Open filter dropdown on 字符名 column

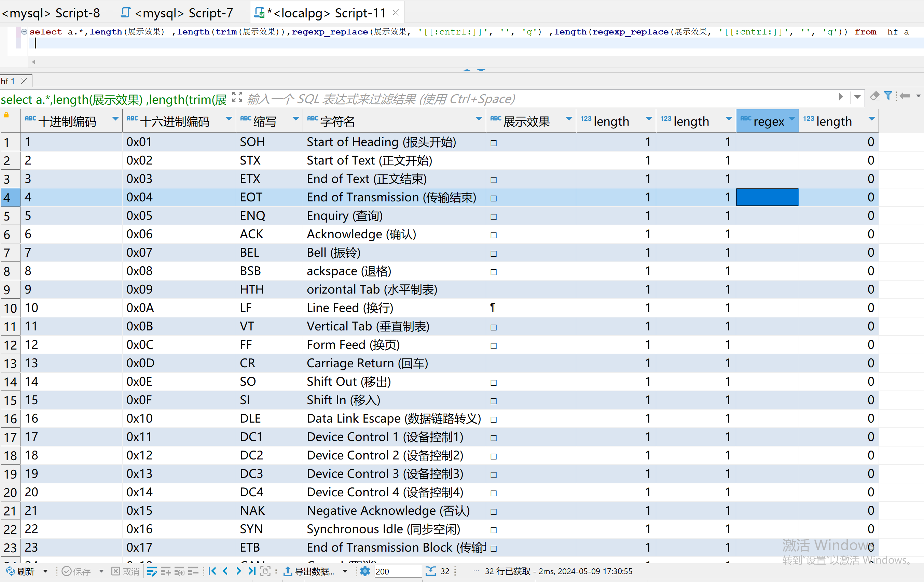coord(479,119)
